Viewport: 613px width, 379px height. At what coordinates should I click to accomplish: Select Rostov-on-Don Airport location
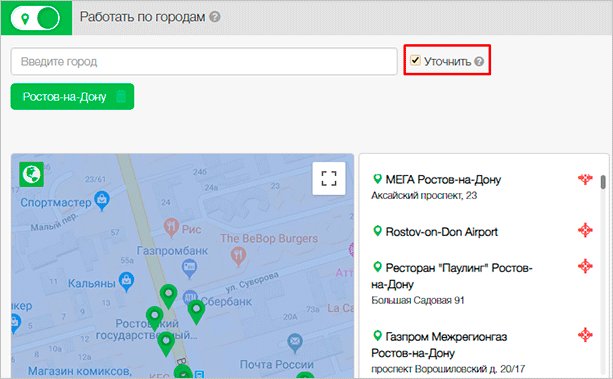pyautogui.click(x=441, y=232)
